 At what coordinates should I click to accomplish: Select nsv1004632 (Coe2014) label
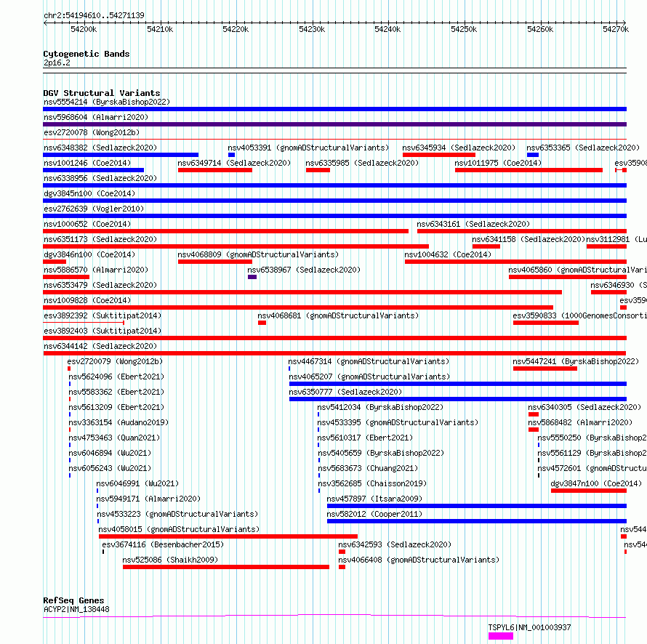pos(448,254)
